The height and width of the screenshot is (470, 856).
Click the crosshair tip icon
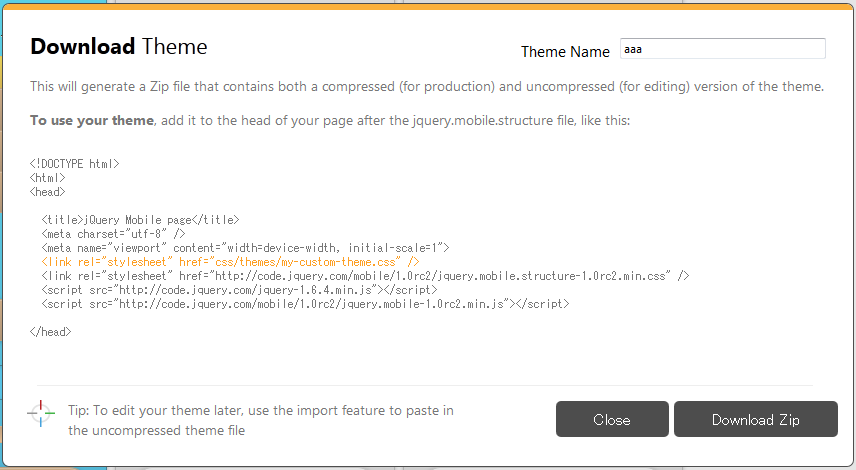coord(41,413)
